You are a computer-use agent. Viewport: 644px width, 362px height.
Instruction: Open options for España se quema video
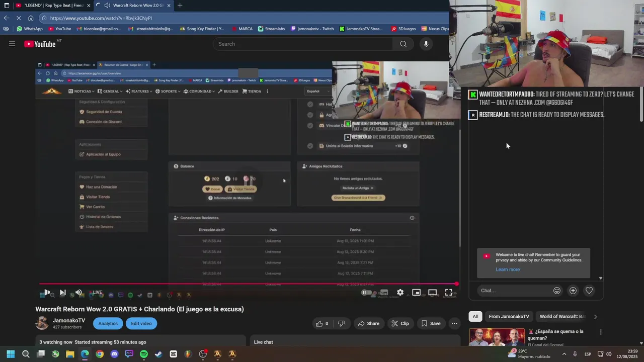click(600, 332)
